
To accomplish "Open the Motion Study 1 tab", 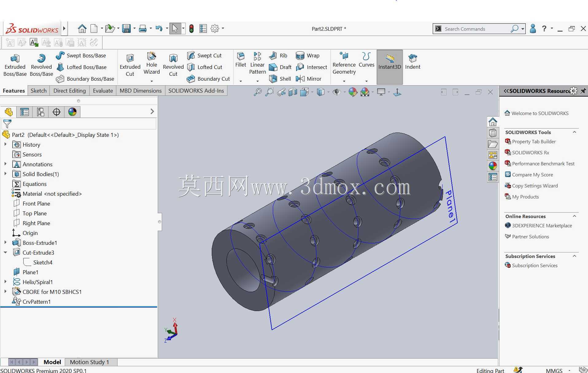I will coord(90,362).
